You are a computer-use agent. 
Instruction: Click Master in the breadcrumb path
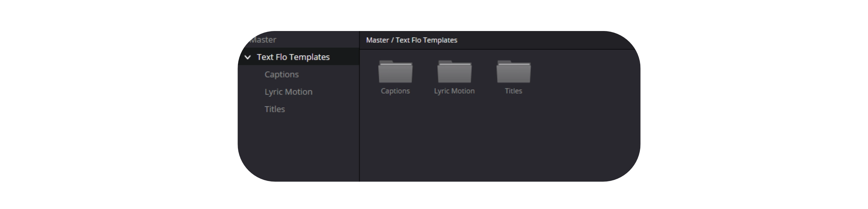point(378,40)
